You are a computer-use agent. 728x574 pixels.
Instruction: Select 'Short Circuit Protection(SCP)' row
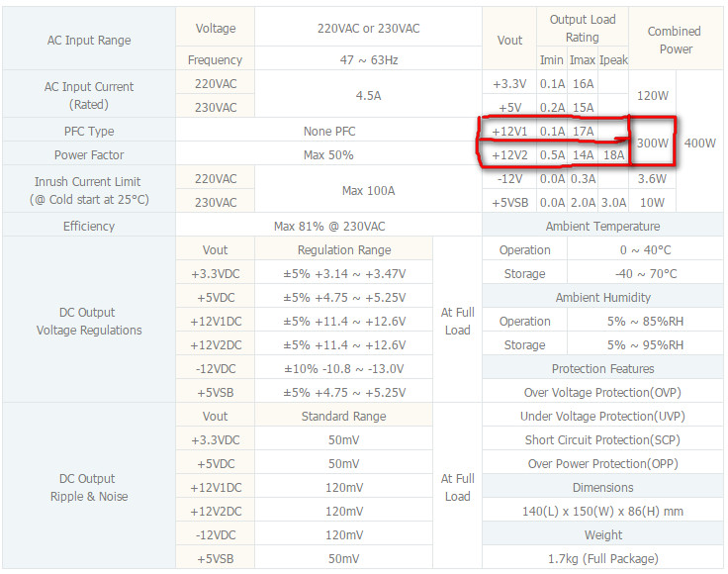pos(602,439)
